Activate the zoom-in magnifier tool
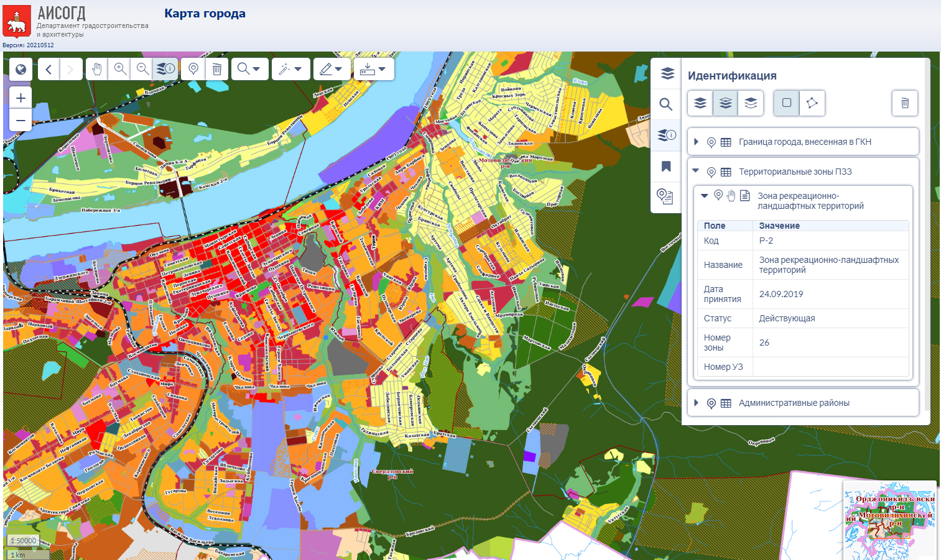Screen dimensions: 941x560 point(120,69)
